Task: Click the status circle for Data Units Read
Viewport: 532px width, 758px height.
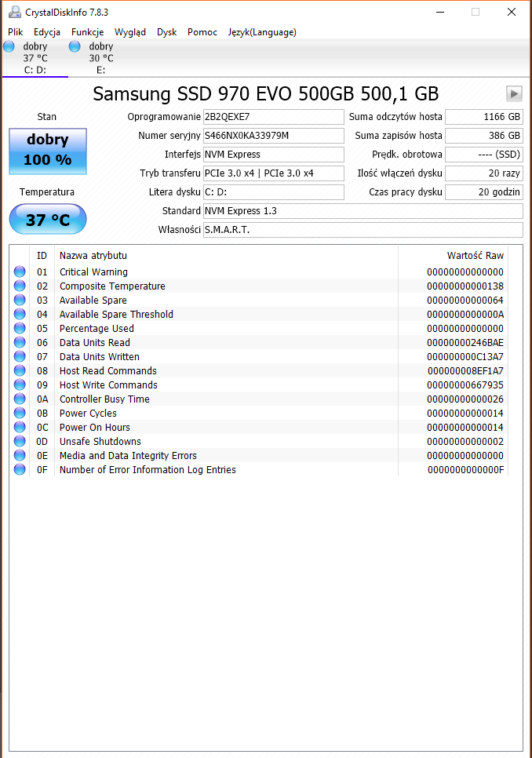Action: (20, 342)
